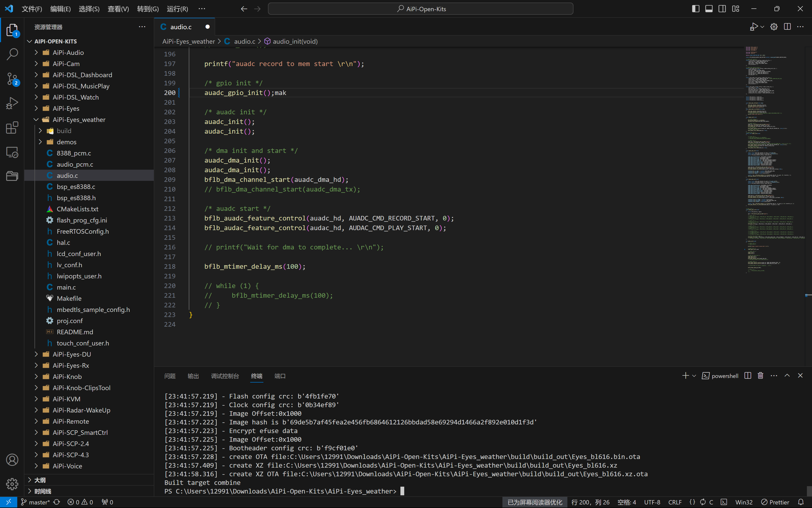
Task: Toggle the primary side bar layout
Action: click(x=696, y=9)
